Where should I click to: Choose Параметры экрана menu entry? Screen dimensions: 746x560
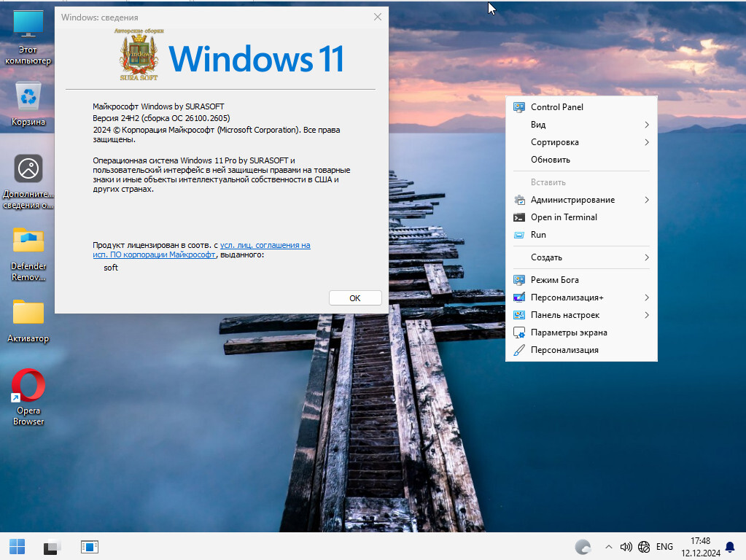pyautogui.click(x=581, y=332)
